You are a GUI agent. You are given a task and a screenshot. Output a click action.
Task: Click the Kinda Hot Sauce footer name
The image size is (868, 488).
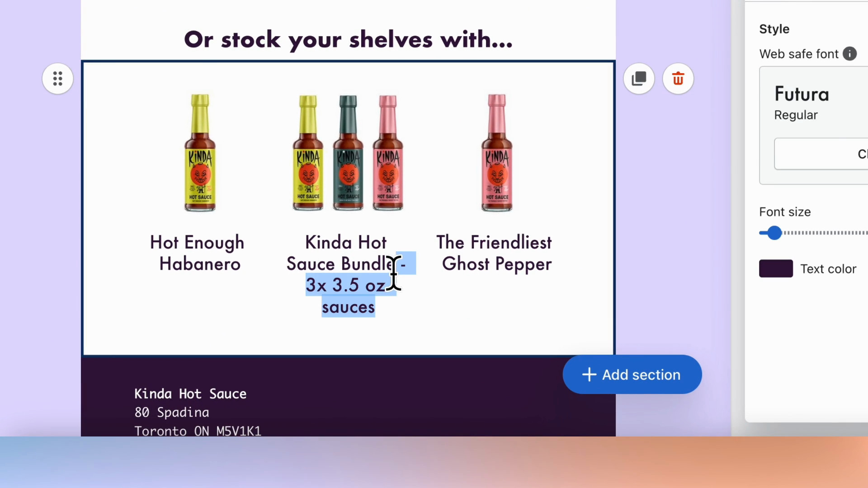click(x=190, y=394)
